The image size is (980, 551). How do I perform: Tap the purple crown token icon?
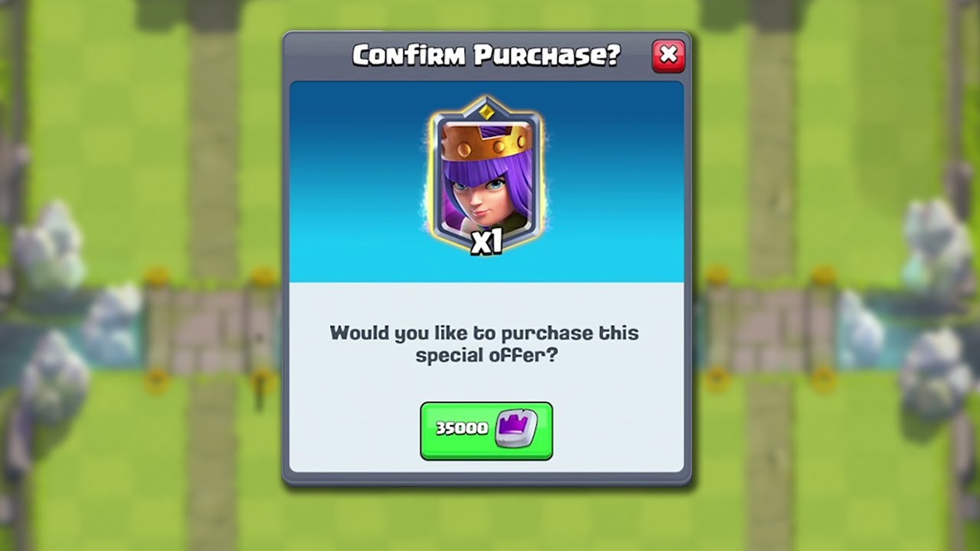pyautogui.click(x=516, y=429)
